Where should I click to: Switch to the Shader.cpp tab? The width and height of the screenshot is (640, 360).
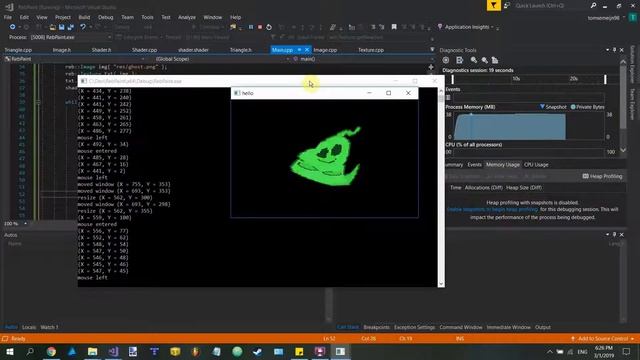(x=144, y=50)
